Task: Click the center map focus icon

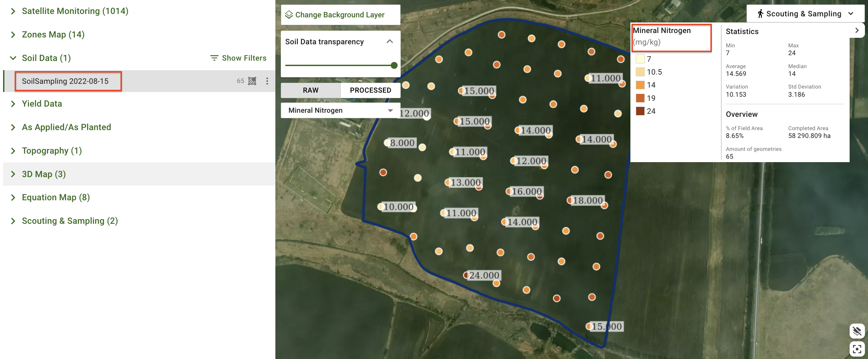Action: pos(857,349)
